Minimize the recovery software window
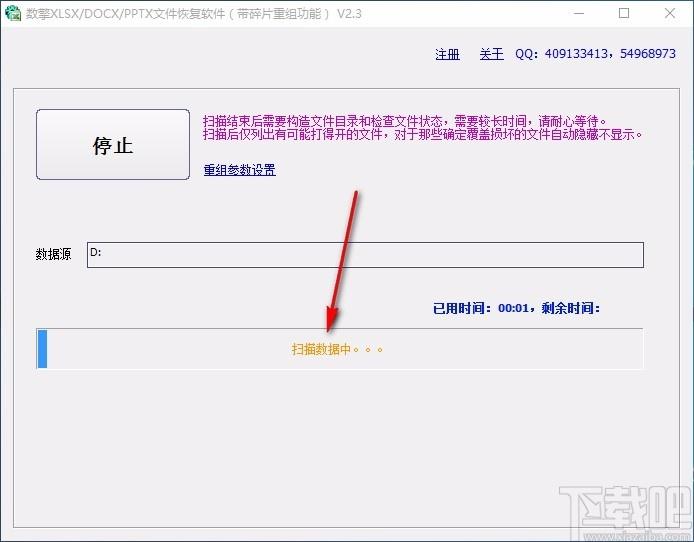Image resolution: width=694 pixels, height=542 pixels. pyautogui.click(x=578, y=13)
